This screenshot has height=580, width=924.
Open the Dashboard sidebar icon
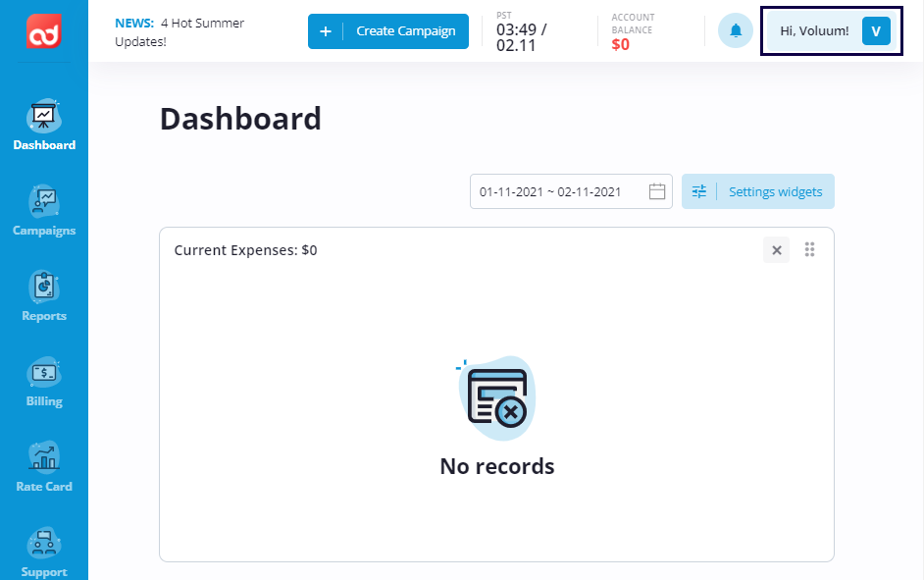pos(44,118)
